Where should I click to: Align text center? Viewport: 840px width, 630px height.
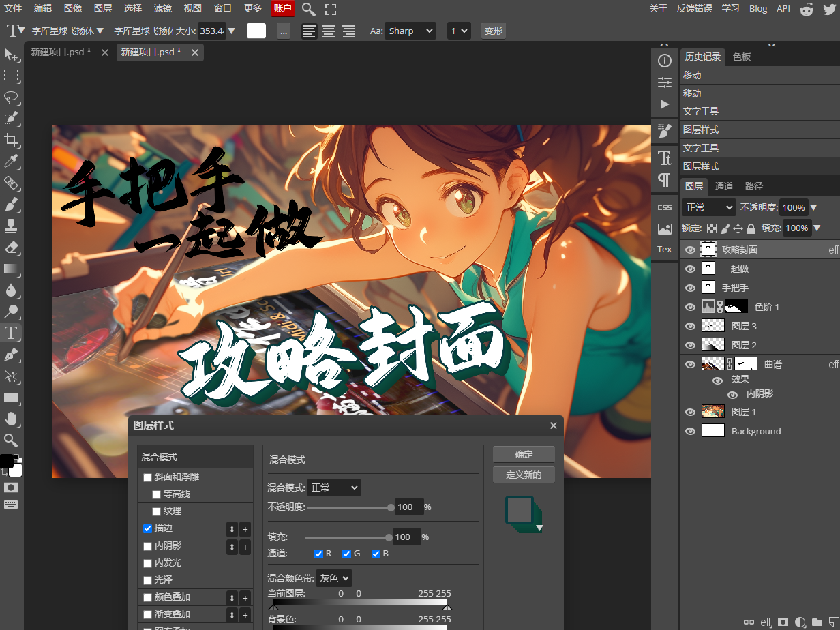(329, 31)
